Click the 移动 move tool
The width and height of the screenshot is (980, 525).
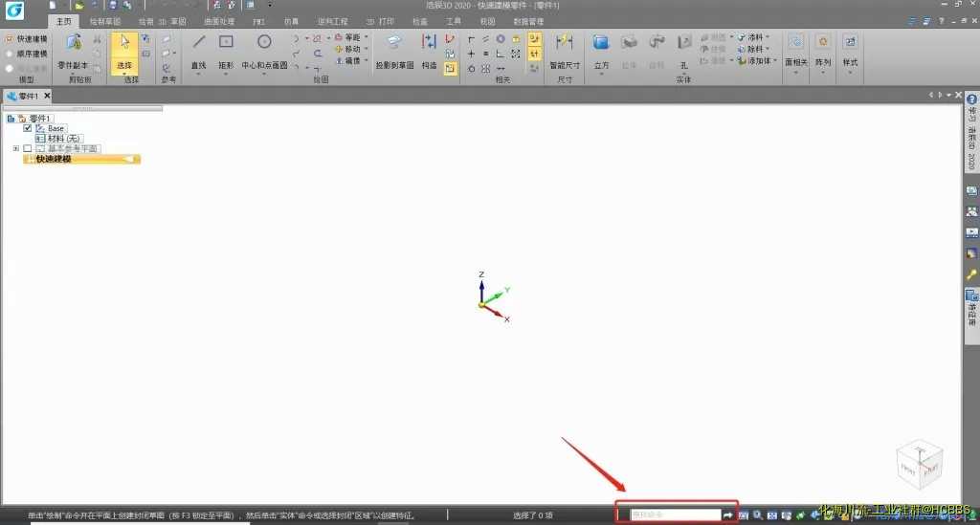[x=347, y=49]
